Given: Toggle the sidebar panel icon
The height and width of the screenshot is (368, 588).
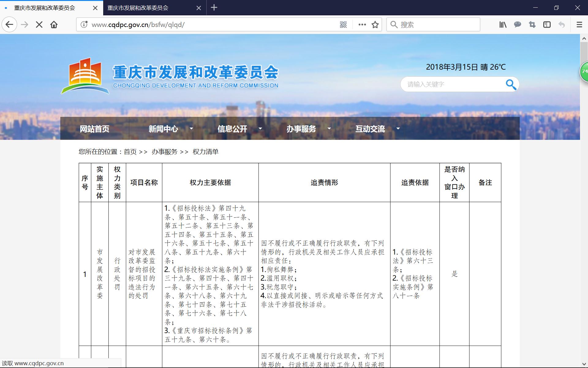Looking at the screenshot, I should pyautogui.click(x=547, y=25).
